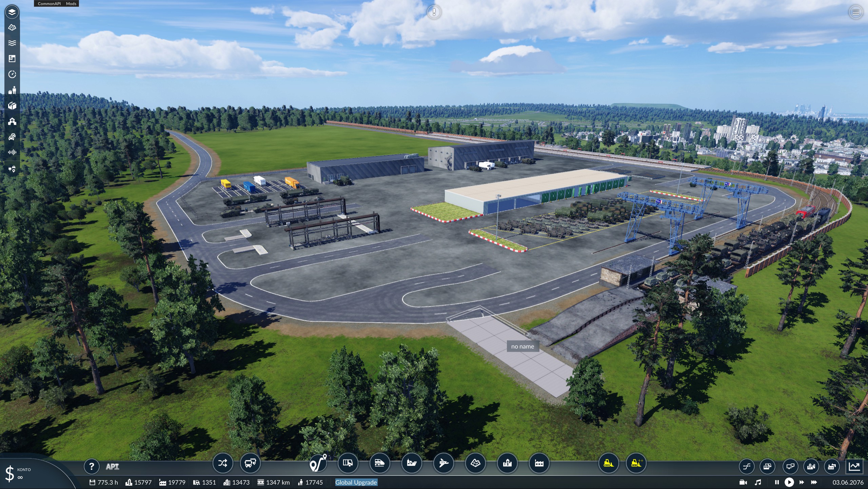Open the road vehicles construction menu

click(x=348, y=463)
